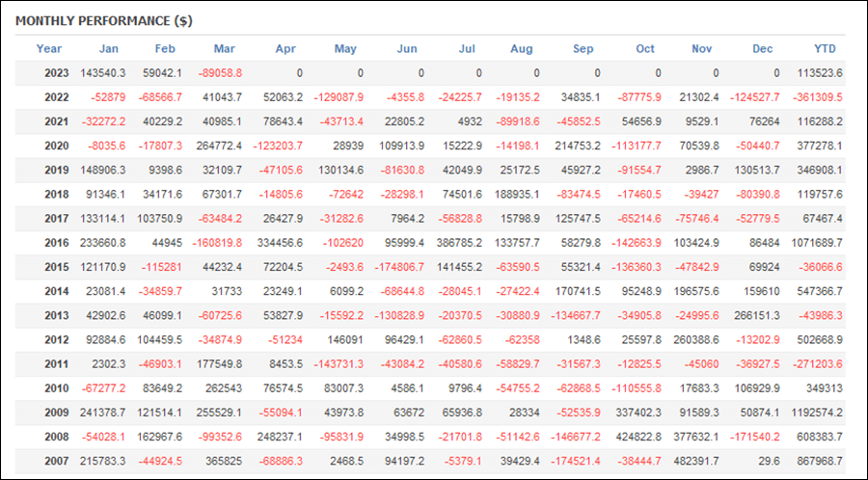The width and height of the screenshot is (868, 480).
Task: Select the 2009 YTD value 1192574.2
Action: pos(815,413)
